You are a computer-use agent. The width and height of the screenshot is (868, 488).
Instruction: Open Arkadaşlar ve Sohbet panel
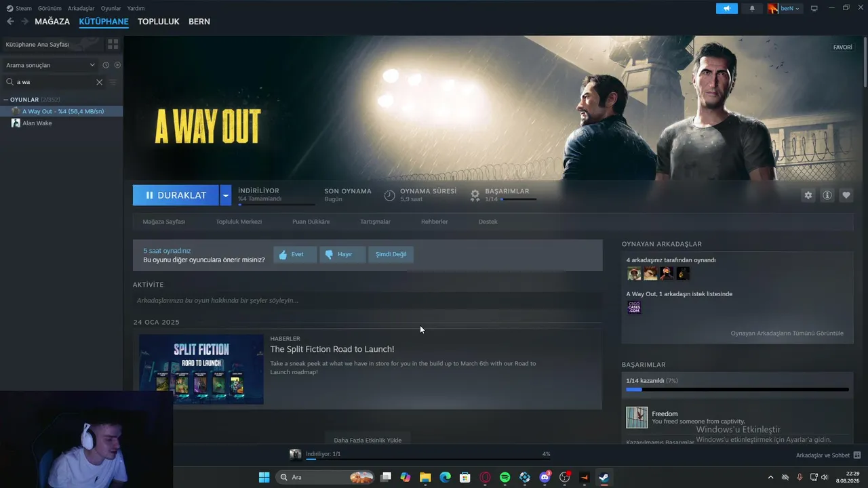tap(828, 455)
